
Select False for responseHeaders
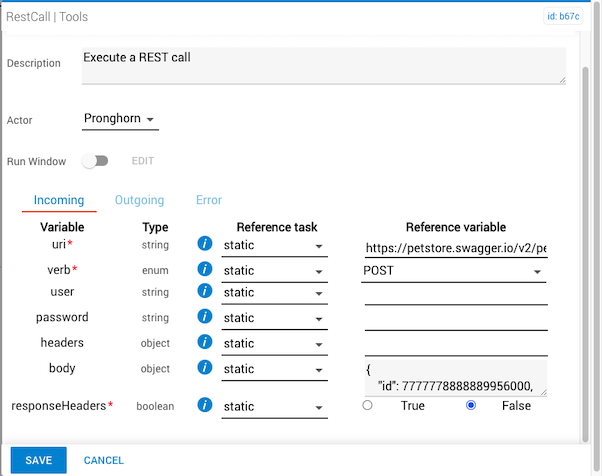point(471,406)
